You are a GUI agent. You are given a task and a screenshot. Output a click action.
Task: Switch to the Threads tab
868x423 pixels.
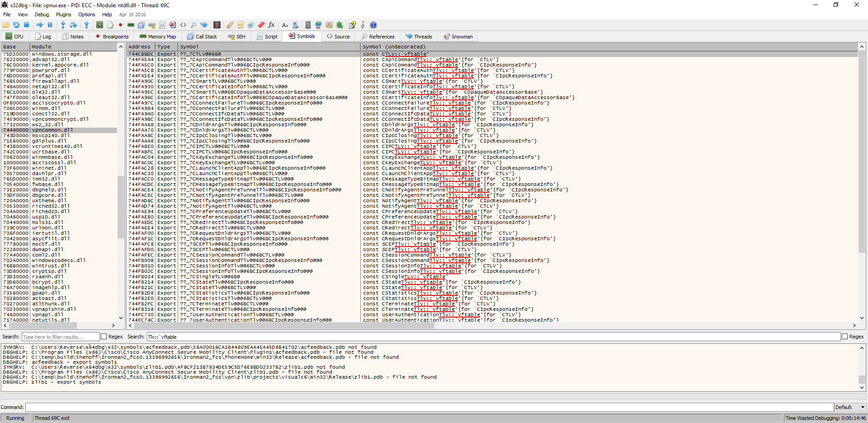click(x=419, y=37)
